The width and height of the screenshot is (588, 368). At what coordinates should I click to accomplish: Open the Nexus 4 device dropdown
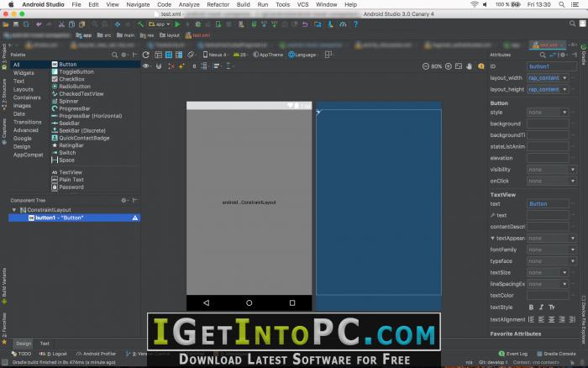point(215,55)
